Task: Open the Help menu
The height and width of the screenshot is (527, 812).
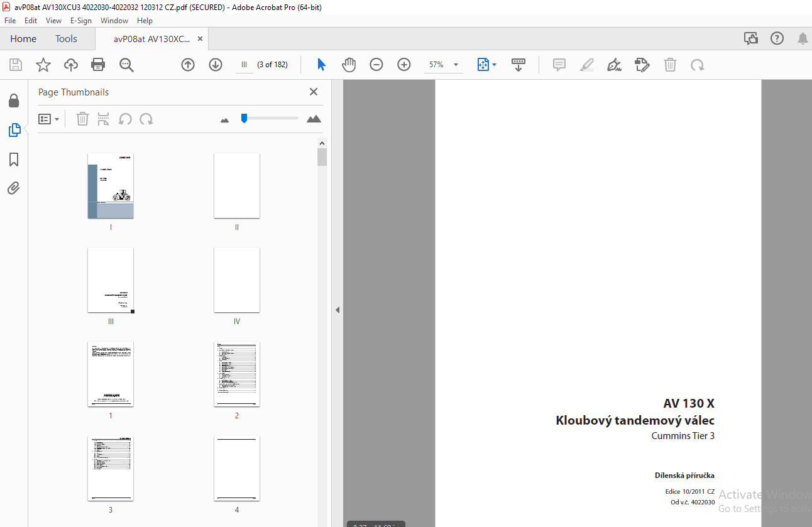Action: [145, 21]
